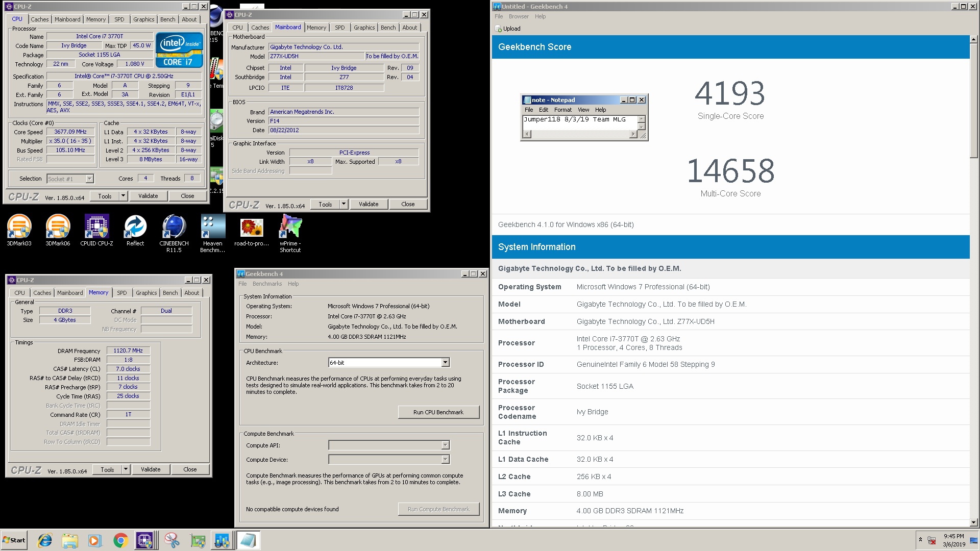The height and width of the screenshot is (551, 980).
Task: Switch to Notepad via taskbar icon
Action: [x=249, y=540]
